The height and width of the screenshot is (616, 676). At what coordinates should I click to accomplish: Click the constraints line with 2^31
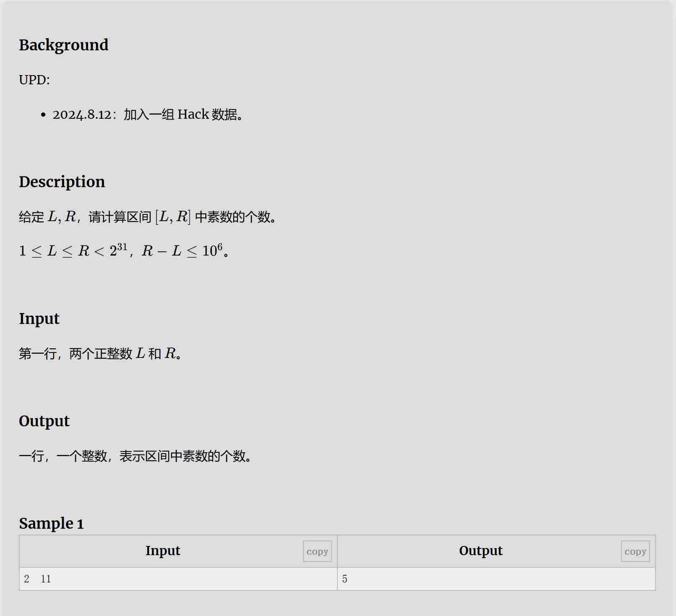pyautogui.click(x=124, y=251)
